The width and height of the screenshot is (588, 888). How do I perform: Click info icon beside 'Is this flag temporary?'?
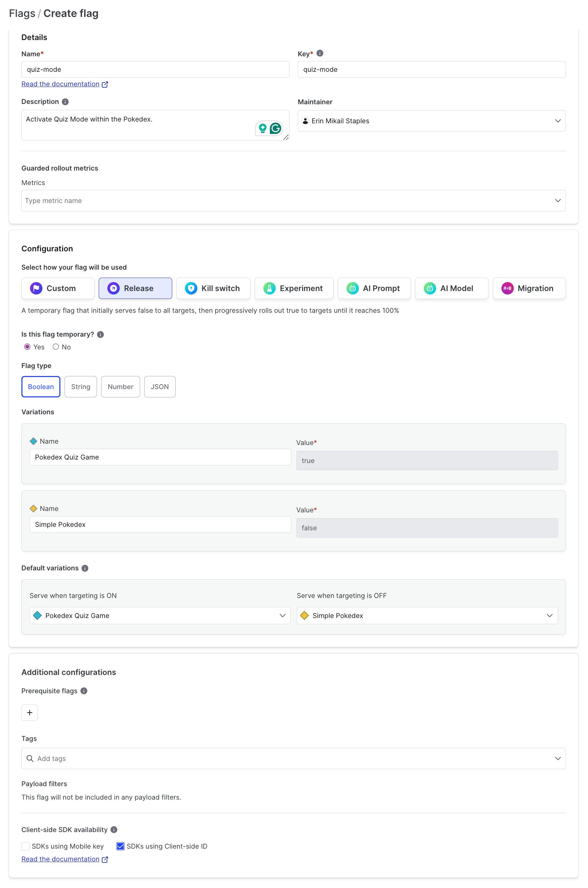[100, 335]
